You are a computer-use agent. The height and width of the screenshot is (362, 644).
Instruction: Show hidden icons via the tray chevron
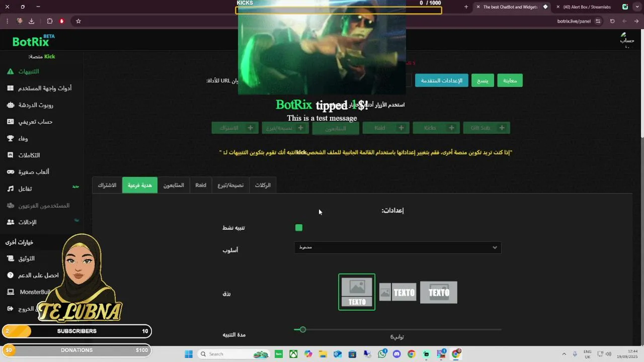point(564,354)
